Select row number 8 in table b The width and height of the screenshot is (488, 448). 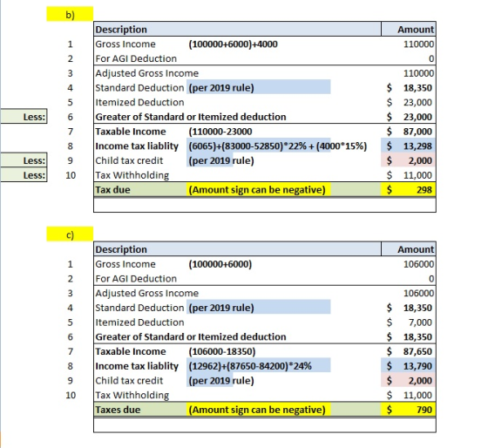(70, 146)
